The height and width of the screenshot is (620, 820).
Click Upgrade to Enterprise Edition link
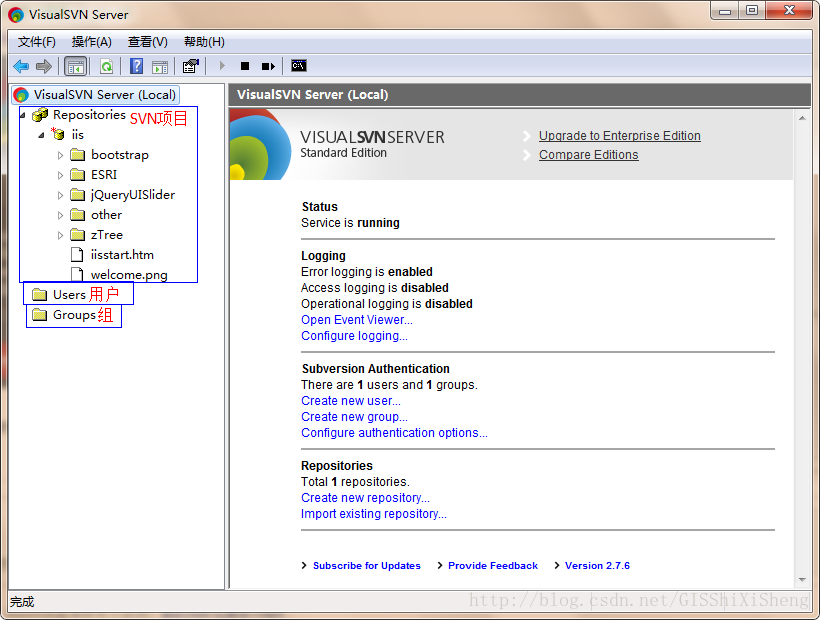[620, 136]
